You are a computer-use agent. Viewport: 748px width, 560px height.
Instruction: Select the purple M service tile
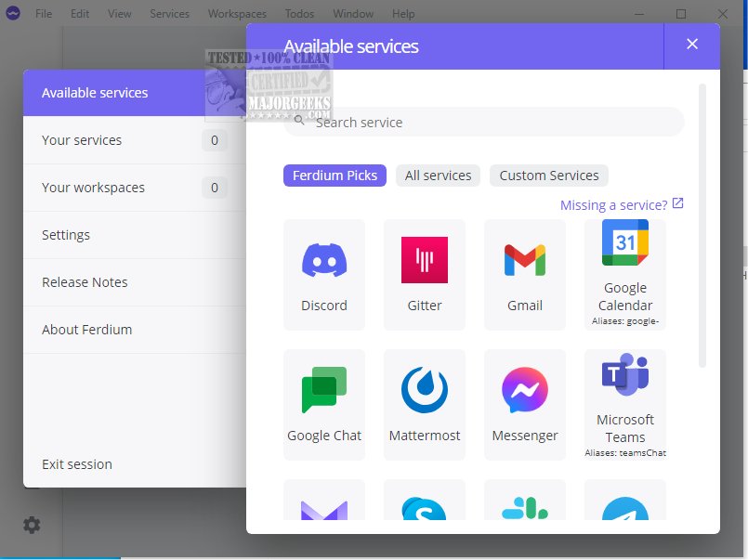[324, 500]
